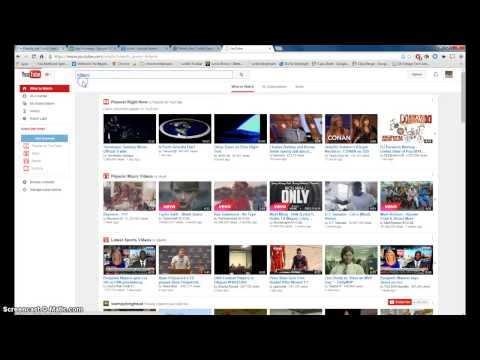Viewport: 480px width, 360px height.
Task: Click the Upload button
Action: pos(417,74)
